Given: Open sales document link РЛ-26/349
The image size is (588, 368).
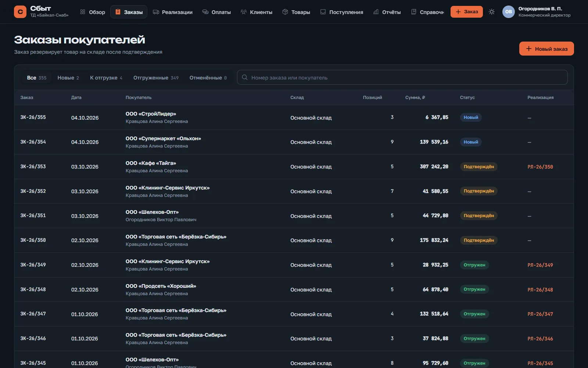Looking at the screenshot, I should [540, 265].
